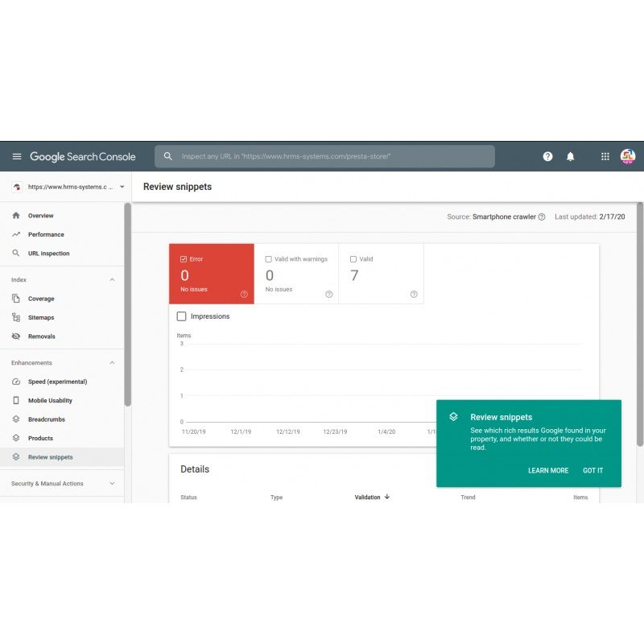
Task: Click the property favicon in the sidebar
Action: tap(17, 187)
